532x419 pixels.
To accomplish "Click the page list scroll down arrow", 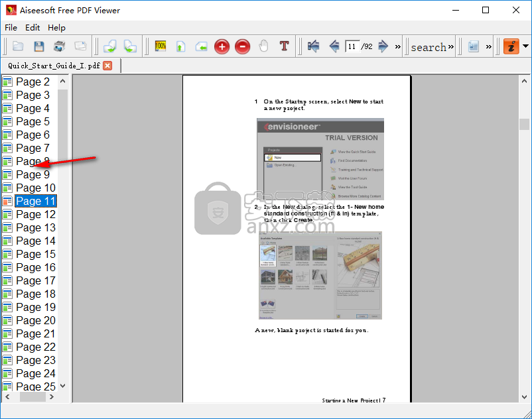I will [62, 386].
